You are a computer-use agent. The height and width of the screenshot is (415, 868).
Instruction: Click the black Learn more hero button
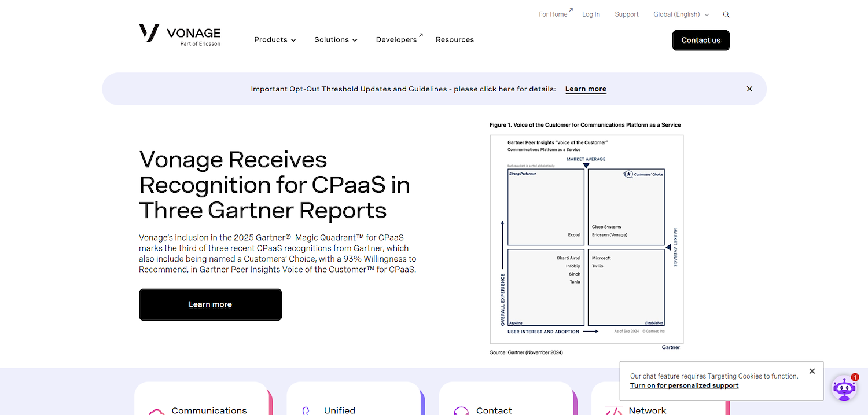tap(210, 304)
